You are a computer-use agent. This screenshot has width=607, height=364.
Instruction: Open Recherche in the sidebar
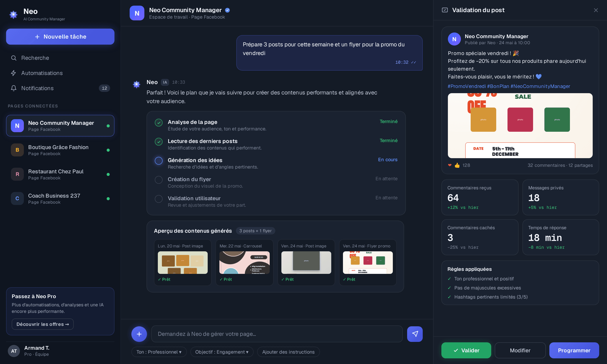60,58
